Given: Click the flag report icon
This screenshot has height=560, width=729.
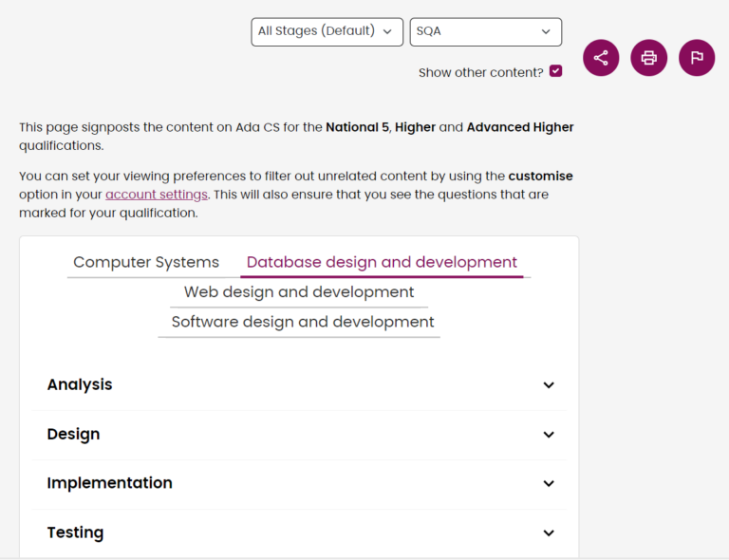Looking at the screenshot, I should pos(697,58).
